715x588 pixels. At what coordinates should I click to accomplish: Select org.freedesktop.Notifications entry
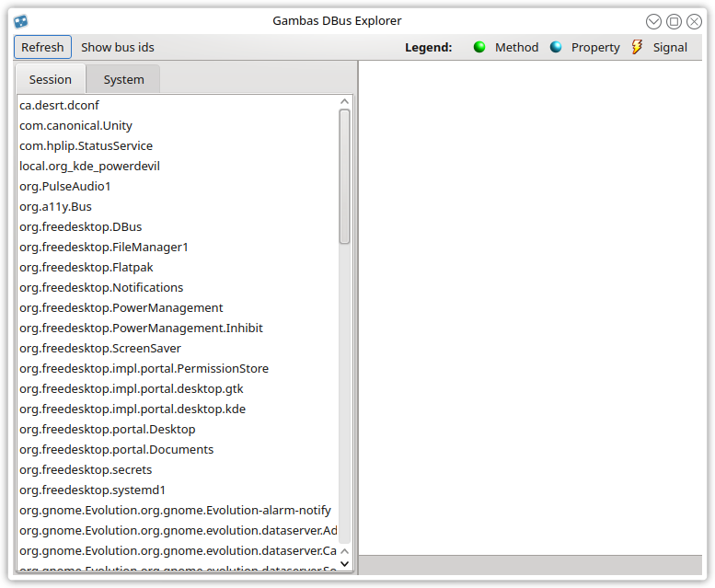coord(178,288)
